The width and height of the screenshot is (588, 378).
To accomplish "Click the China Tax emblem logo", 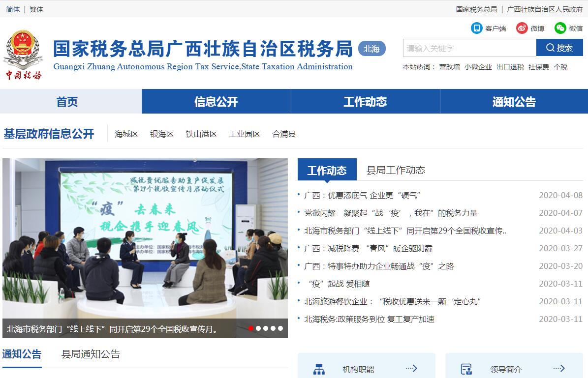I will [x=23, y=54].
